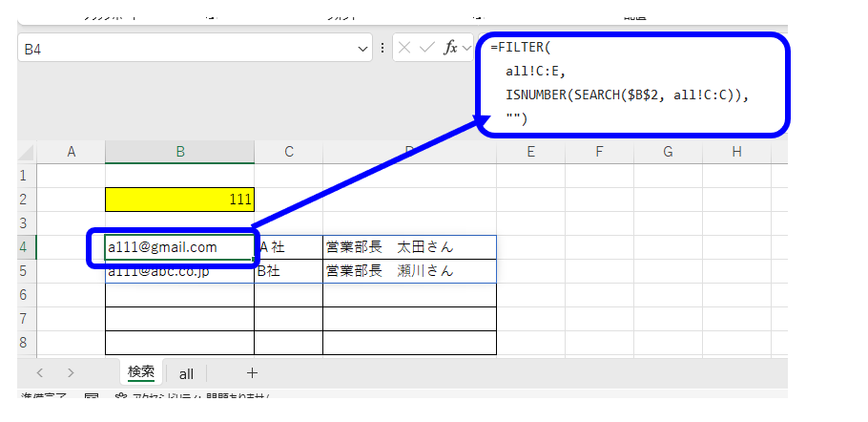Select column G header
The image size is (868, 422).
(x=668, y=152)
